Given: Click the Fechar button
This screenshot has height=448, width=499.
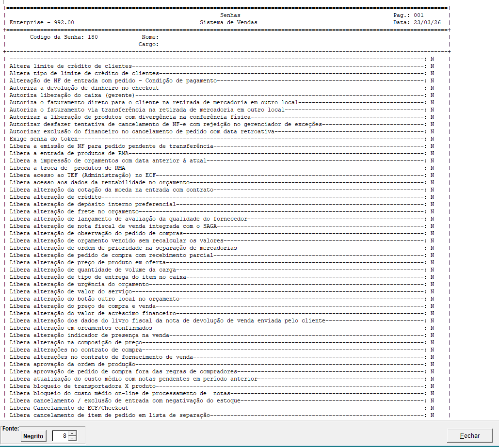Looking at the screenshot, I should [x=469, y=436].
